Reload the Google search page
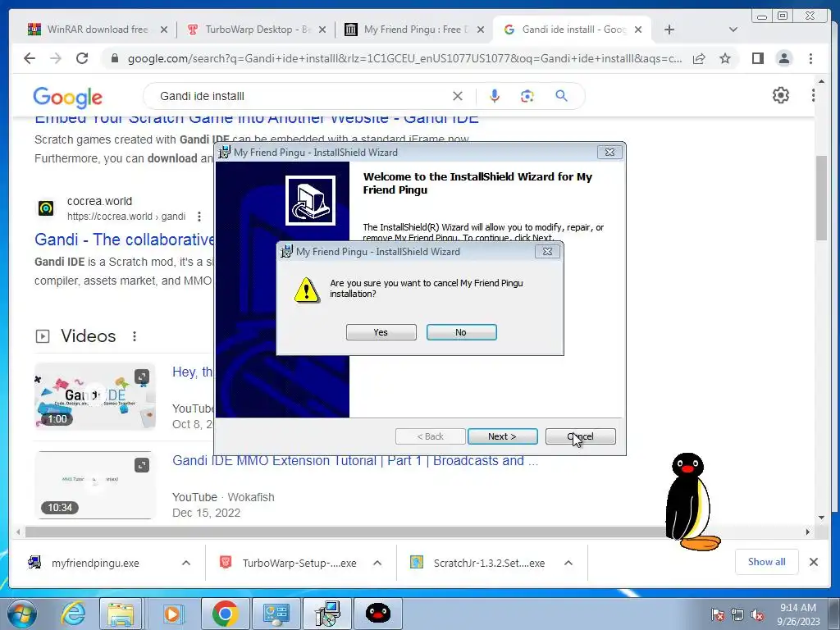Image resolution: width=840 pixels, height=630 pixels. [82, 58]
